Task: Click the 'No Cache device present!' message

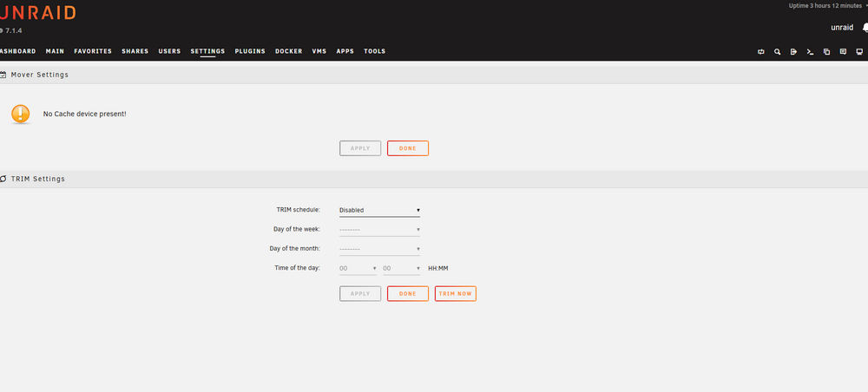Action: 85,114
